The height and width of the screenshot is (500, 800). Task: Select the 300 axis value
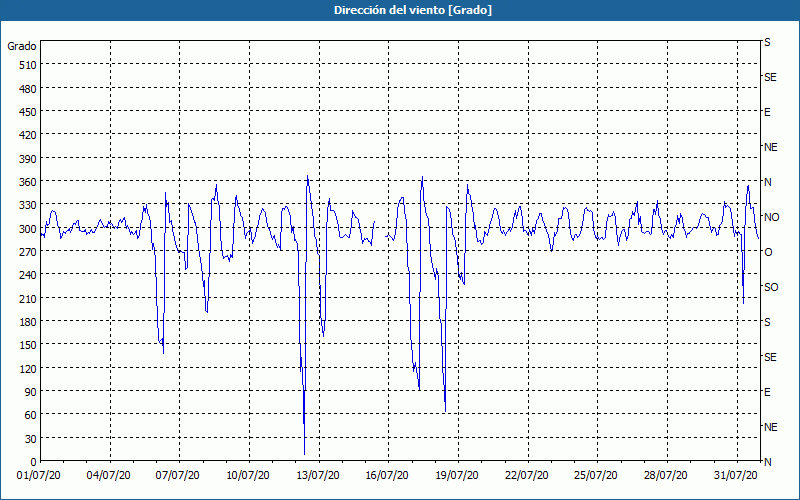(29, 229)
